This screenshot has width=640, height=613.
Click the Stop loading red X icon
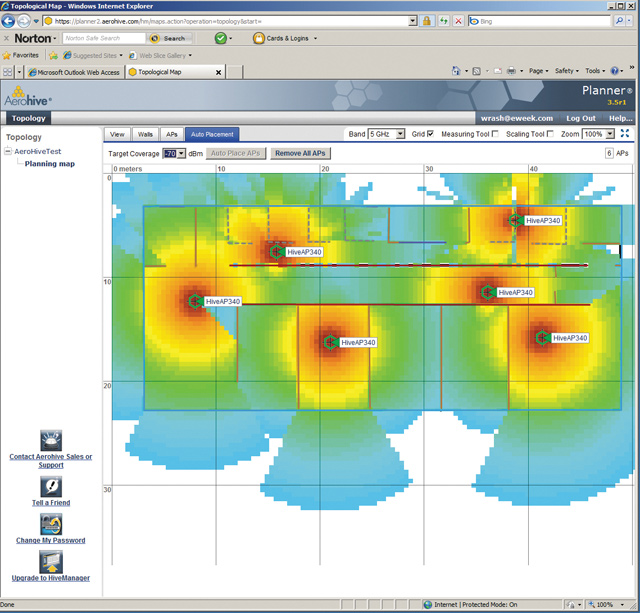(458, 21)
